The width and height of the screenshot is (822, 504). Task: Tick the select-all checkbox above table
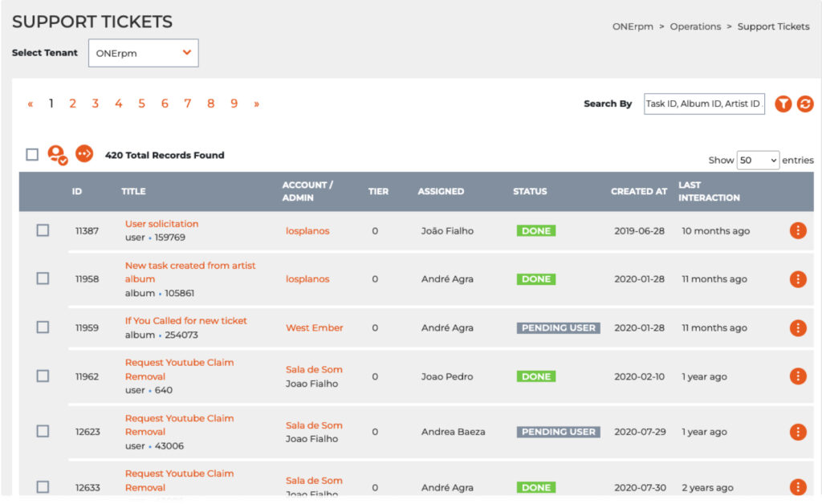32,155
